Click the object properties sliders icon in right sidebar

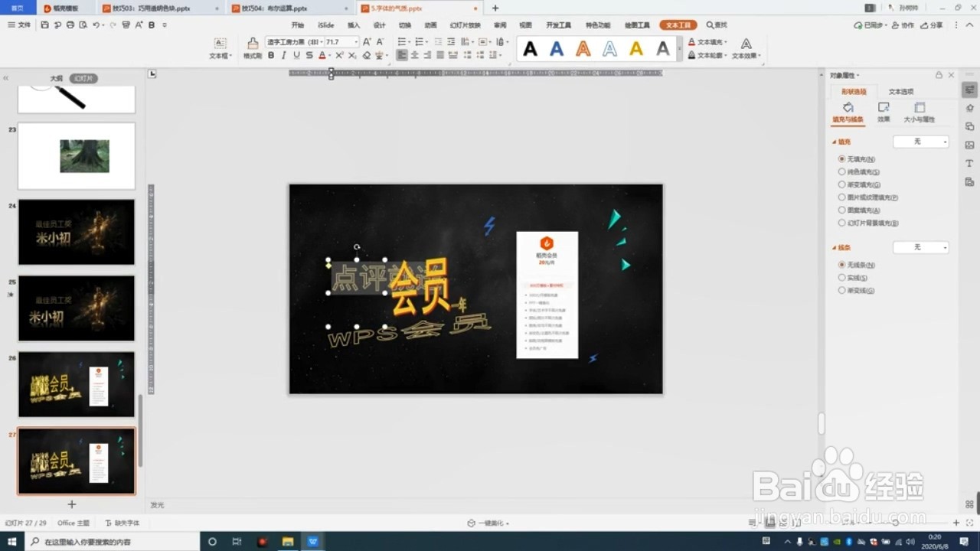click(969, 90)
